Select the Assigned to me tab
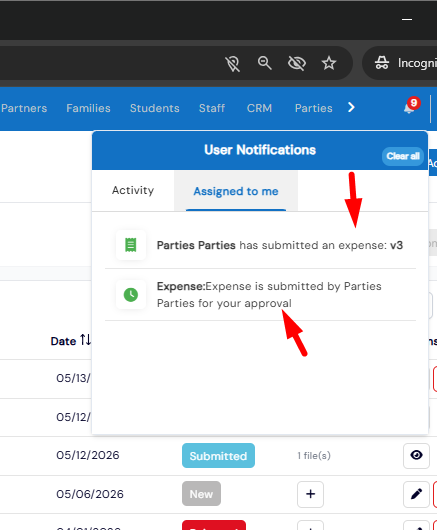This screenshot has height=530, width=437. [x=236, y=191]
